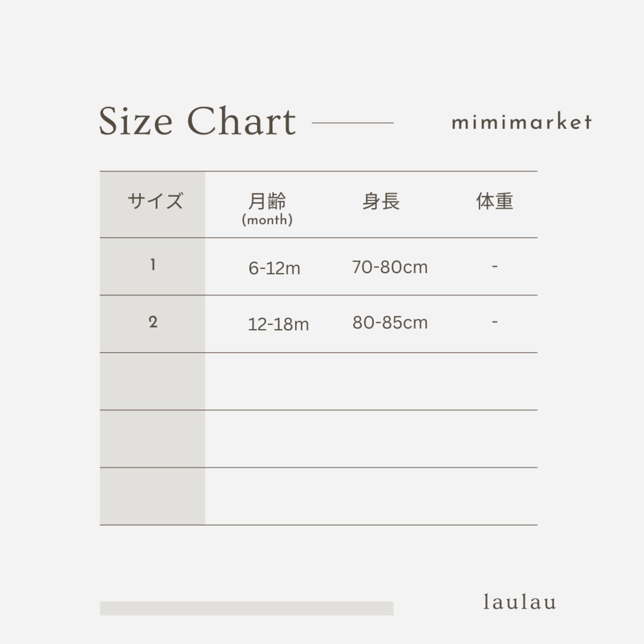Select the mimimarket brand text
Viewport: 644px width, 644px height.
tap(522, 122)
